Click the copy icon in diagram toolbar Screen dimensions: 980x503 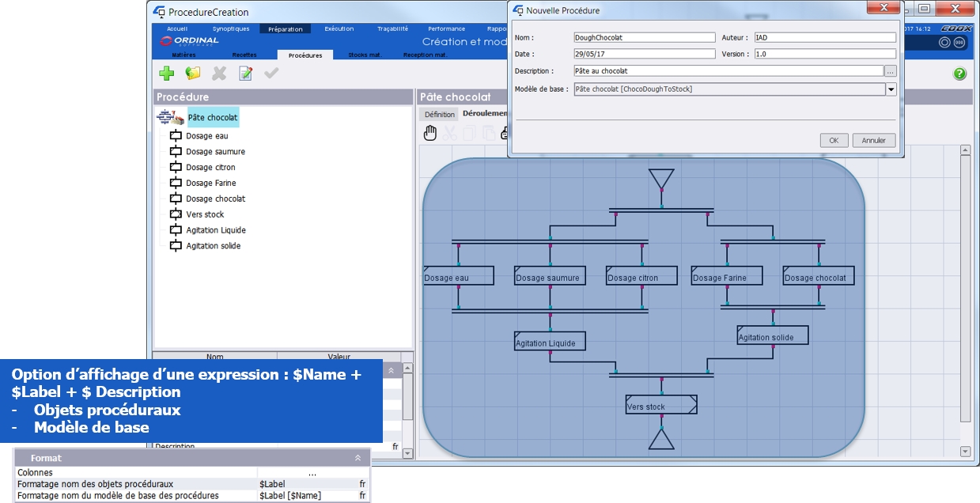click(x=468, y=133)
